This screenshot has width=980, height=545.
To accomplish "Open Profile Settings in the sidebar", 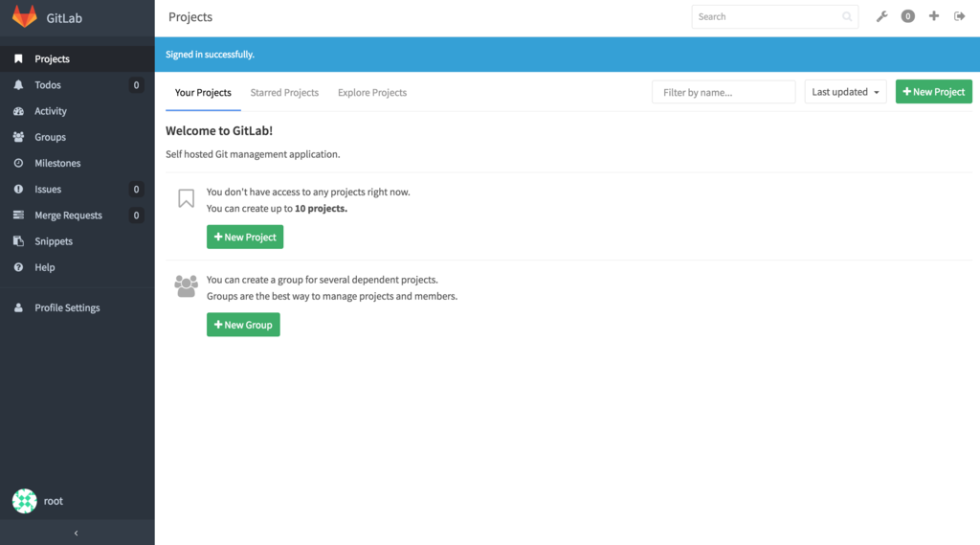I will click(x=78, y=307).
